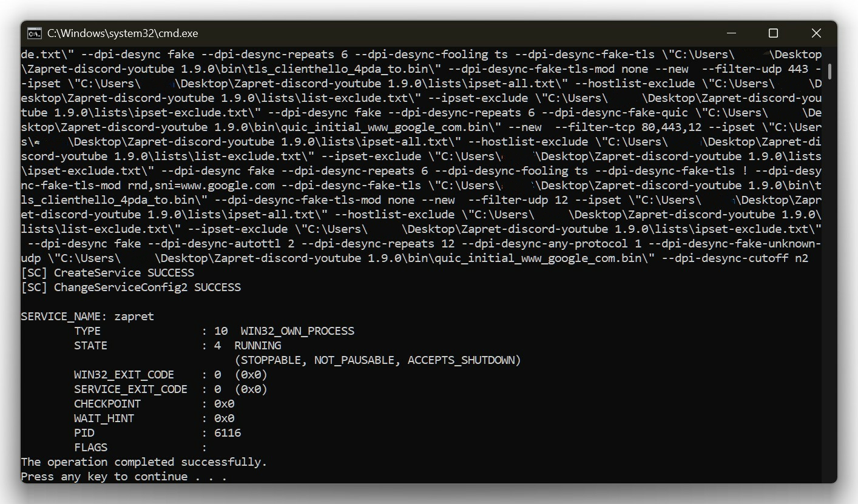Click the "Press any key to continue" prompt
This screenshot has width=858, height=504.
click(124, 477)
